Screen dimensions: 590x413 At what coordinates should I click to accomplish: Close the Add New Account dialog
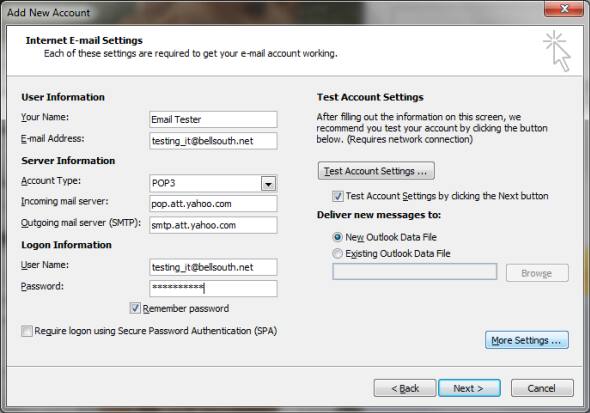[x=564, y=9]
